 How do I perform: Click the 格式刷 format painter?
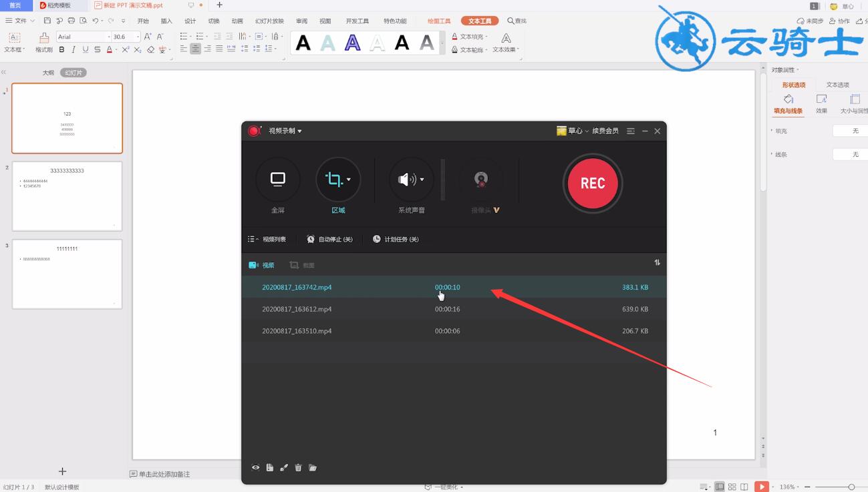coord(44,43)
